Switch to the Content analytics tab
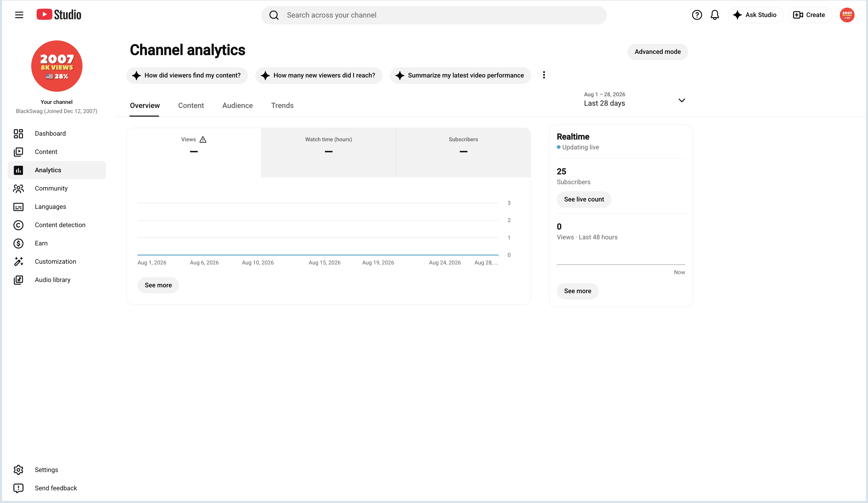Image resolution: width=868 pixels, height=503 pixels. (x=191, y=106)
